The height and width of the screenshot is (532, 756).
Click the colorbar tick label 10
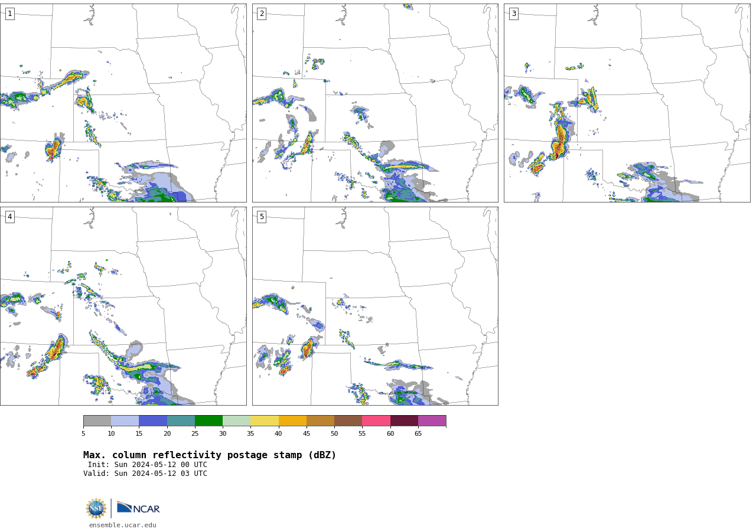tap(111, 433)
